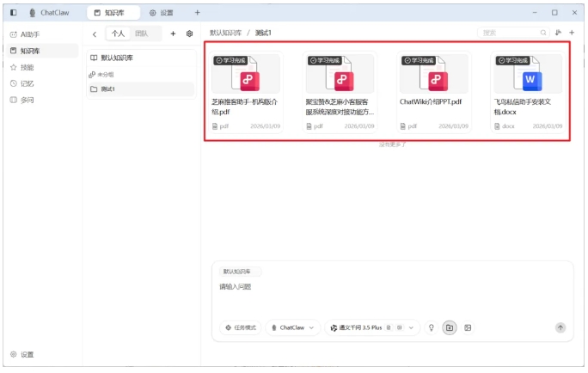
Task: Add a new tab with the plus button
Action: click(x=197, y=13)
